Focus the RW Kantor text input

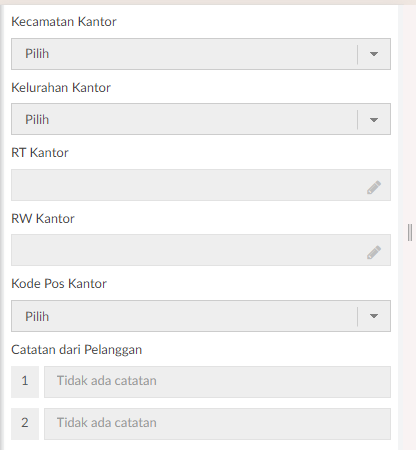[201, 250]
